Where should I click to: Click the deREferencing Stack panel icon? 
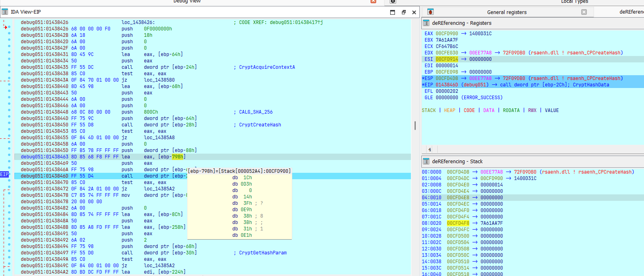pos(426,162)
